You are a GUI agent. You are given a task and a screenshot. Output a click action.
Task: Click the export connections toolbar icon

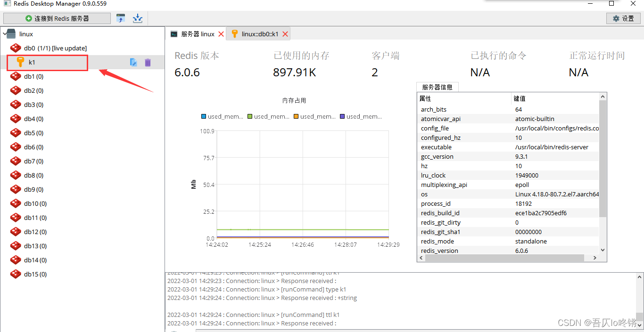tap(137, 18)
